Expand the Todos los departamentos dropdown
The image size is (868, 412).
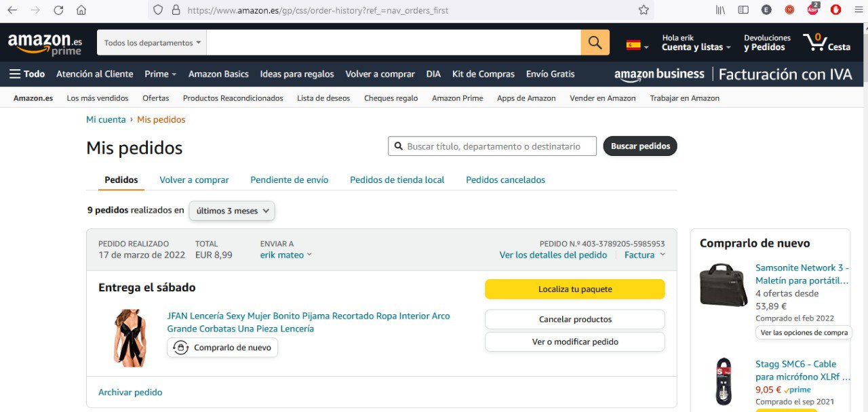point(152,43)
